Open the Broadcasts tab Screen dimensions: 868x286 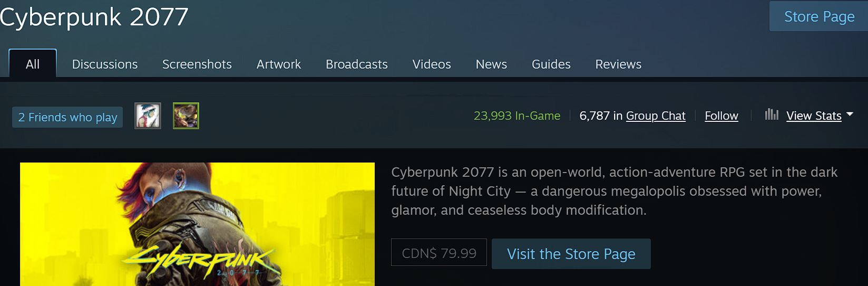point(357,64)
